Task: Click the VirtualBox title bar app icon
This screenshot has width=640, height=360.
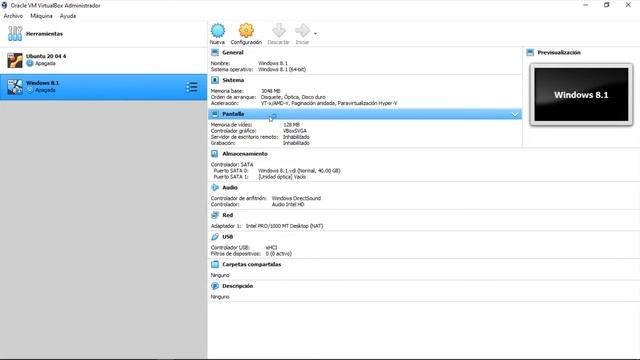Action: [4, 5]
